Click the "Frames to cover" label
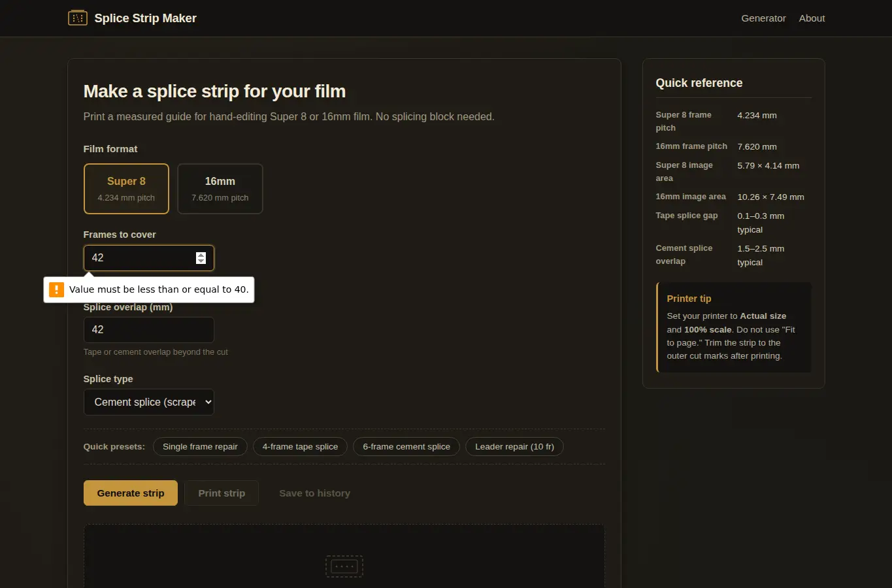This screenshot has width=892, height=588. [x=120, y=235]
